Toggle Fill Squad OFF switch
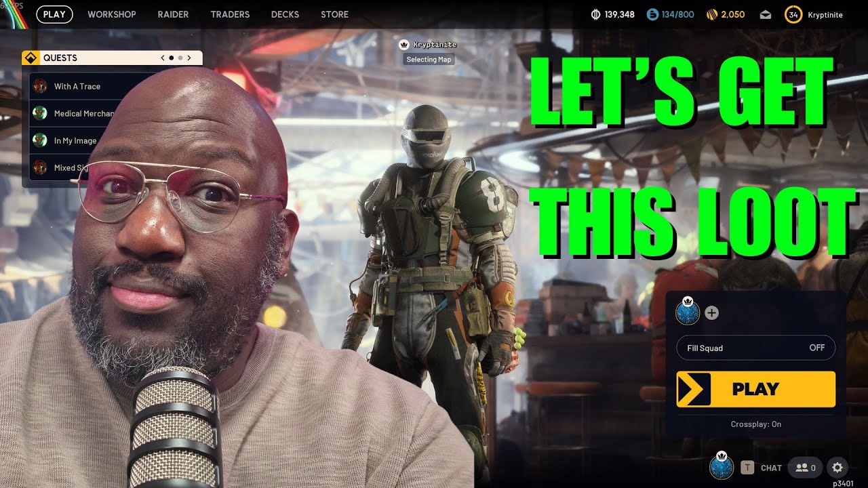868x488 pixels. click(x=756, y=348)
